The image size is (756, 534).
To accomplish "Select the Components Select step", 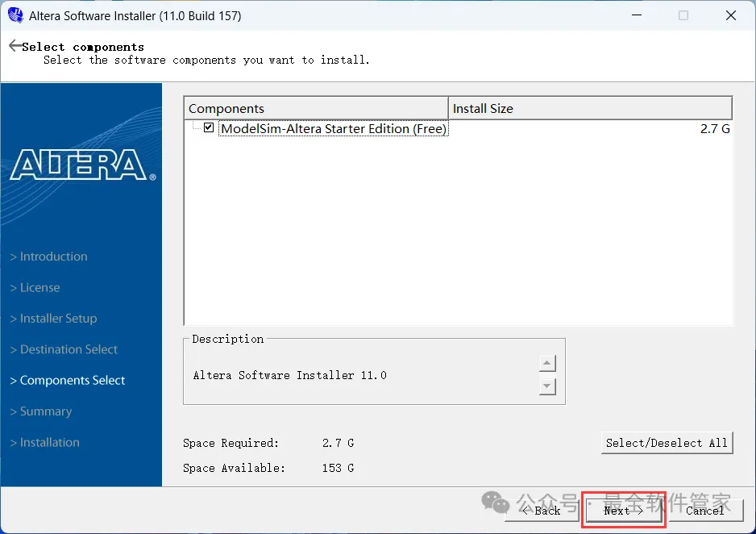I will tap(68, 380).
